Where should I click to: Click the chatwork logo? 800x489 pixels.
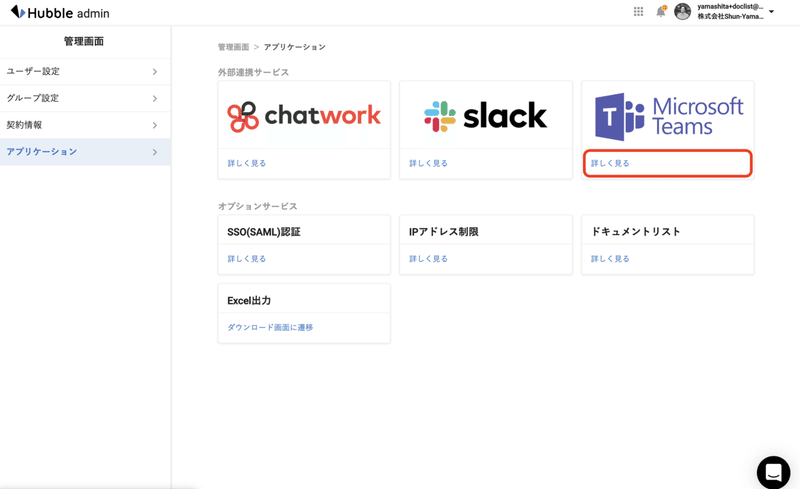click(304, 116)
